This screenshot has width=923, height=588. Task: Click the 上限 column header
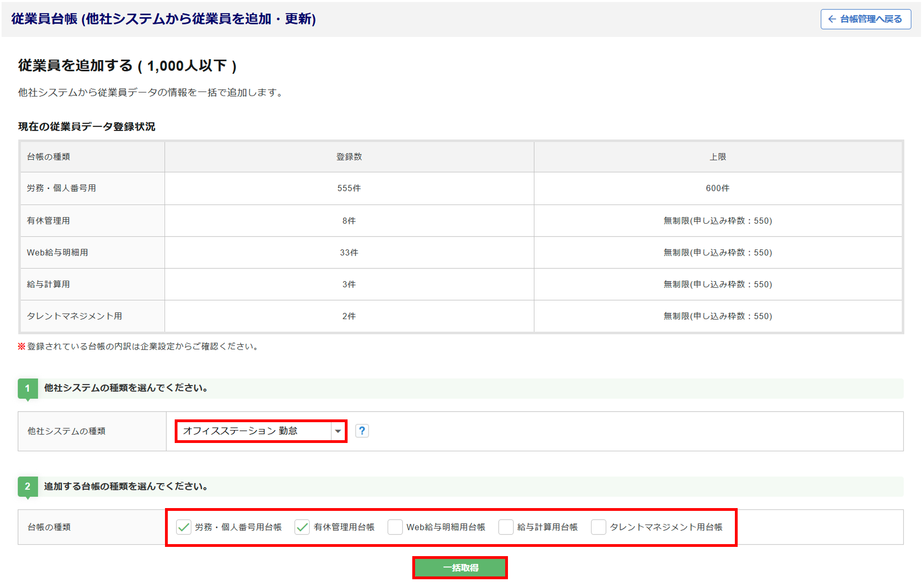coord(717,157)
